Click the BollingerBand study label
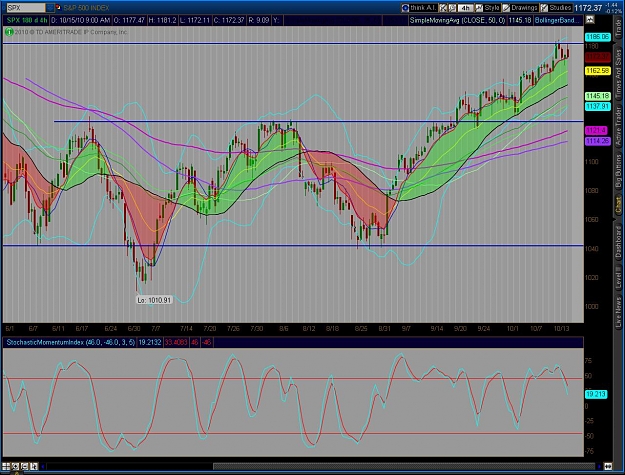Image resolution: width=625 pixels, height=475 pixels. point(557,20)
